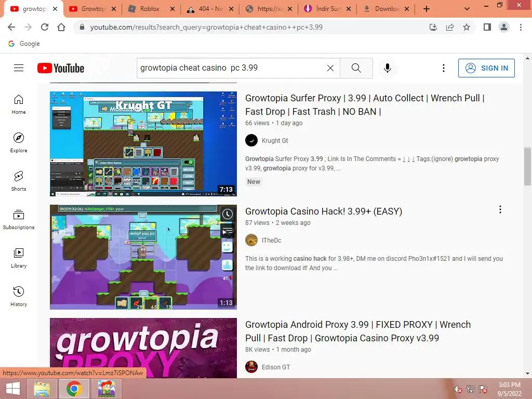Image resolution: width=532 pixels, height=399 pixels.
Task: Open the YouTube hamburger guide menu
Action: click(19, 68)
